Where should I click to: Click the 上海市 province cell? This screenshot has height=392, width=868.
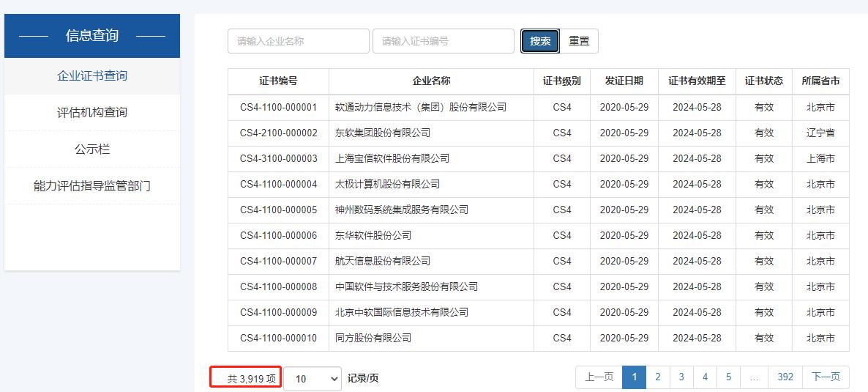click(820, 158)
